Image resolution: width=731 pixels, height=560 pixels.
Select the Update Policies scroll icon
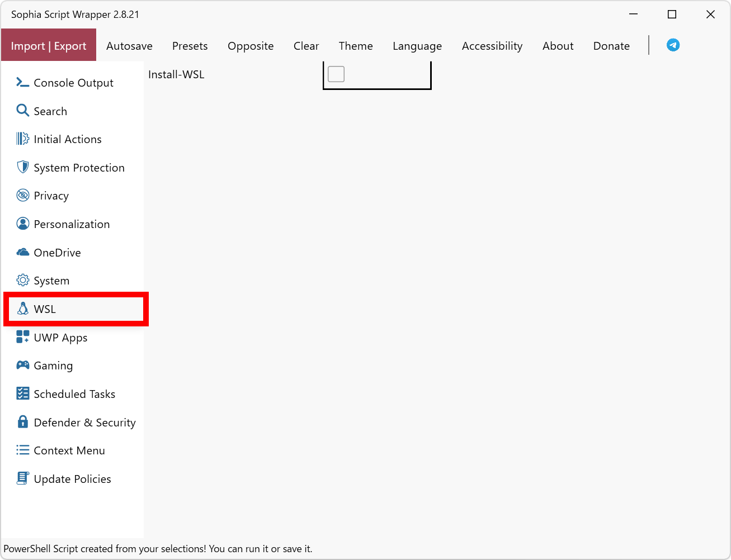(x=22, y=478)
